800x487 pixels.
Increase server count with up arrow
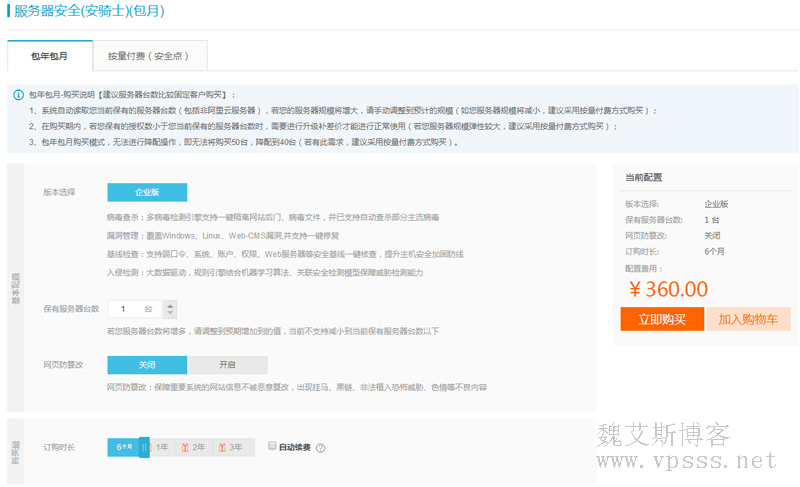pyautogui.click(x=171, y=305)
